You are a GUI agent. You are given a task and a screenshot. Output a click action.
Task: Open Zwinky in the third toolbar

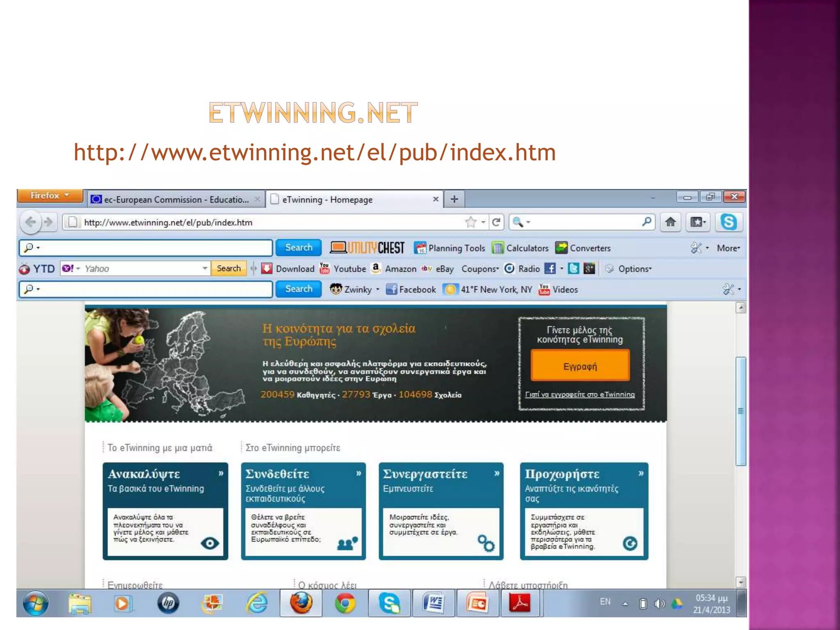click(x=355, y=289)
